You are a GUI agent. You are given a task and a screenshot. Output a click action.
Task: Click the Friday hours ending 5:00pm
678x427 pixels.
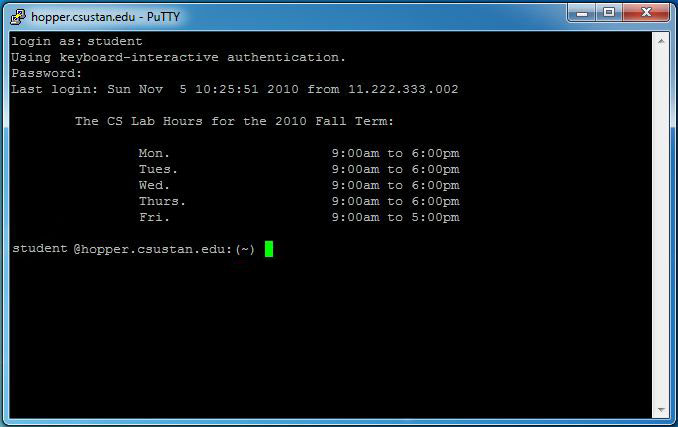point(395,217)
